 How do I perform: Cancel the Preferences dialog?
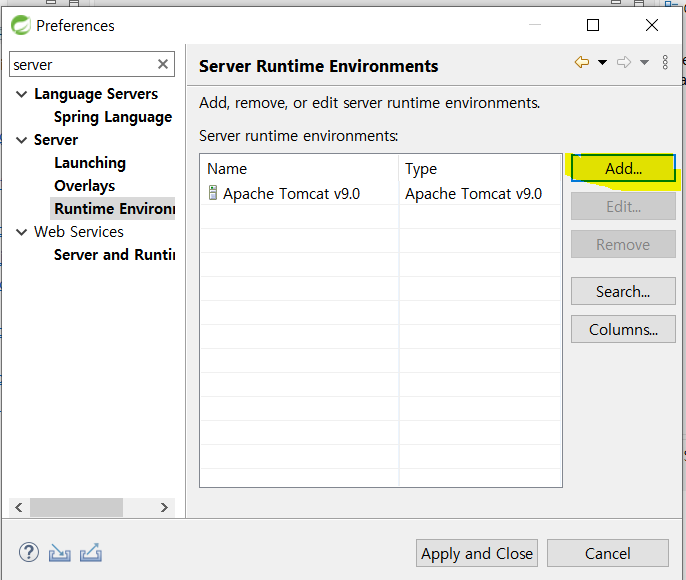[608, 553]
